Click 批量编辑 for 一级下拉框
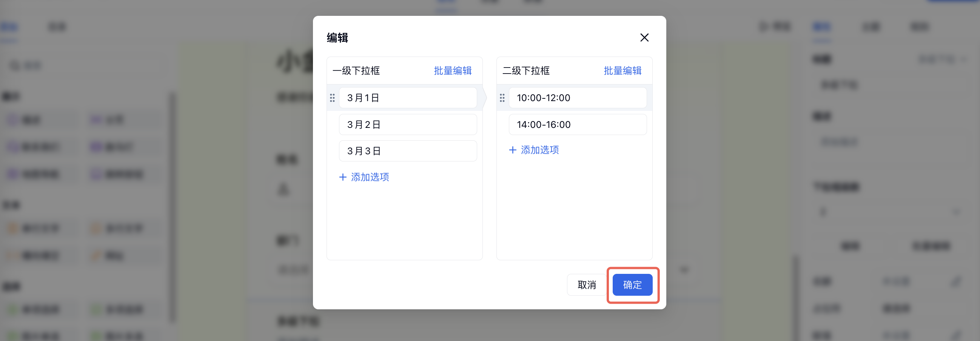Viewport: 980px width, 341px height. [x=453, y=71]
